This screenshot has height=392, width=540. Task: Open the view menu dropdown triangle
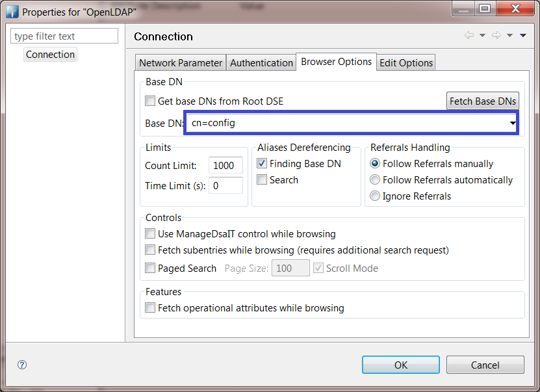pyautogui.click(x=523, y=36)
